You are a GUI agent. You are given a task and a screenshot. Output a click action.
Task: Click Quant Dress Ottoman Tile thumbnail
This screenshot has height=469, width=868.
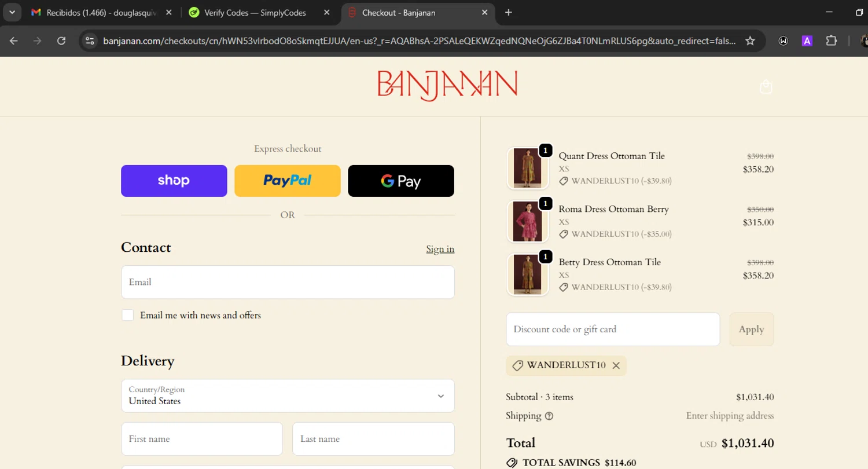click(x=528, y=168)
